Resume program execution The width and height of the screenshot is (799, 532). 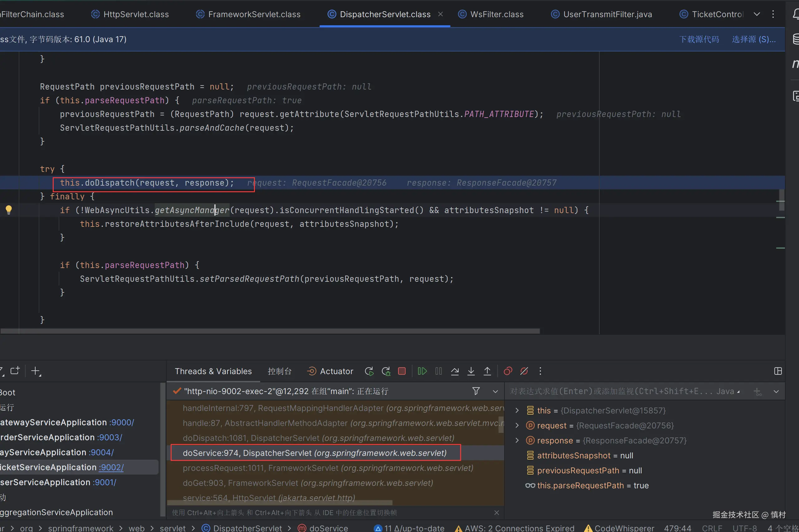pyautogui.click(x=422, y=371)
